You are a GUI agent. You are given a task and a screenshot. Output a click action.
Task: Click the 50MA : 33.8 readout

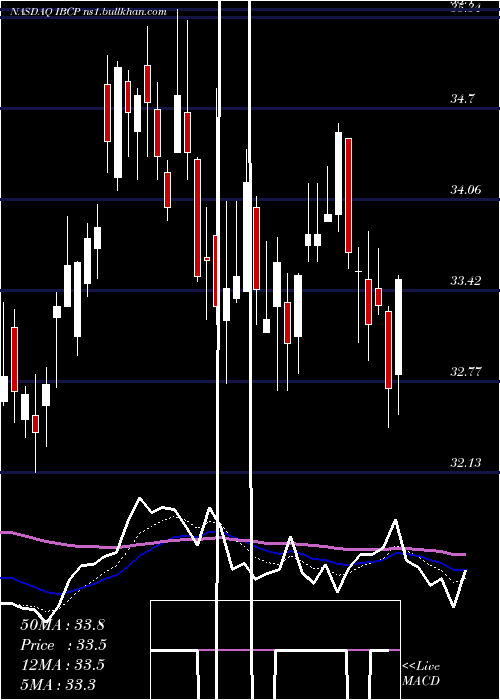[x=62, y=625]
